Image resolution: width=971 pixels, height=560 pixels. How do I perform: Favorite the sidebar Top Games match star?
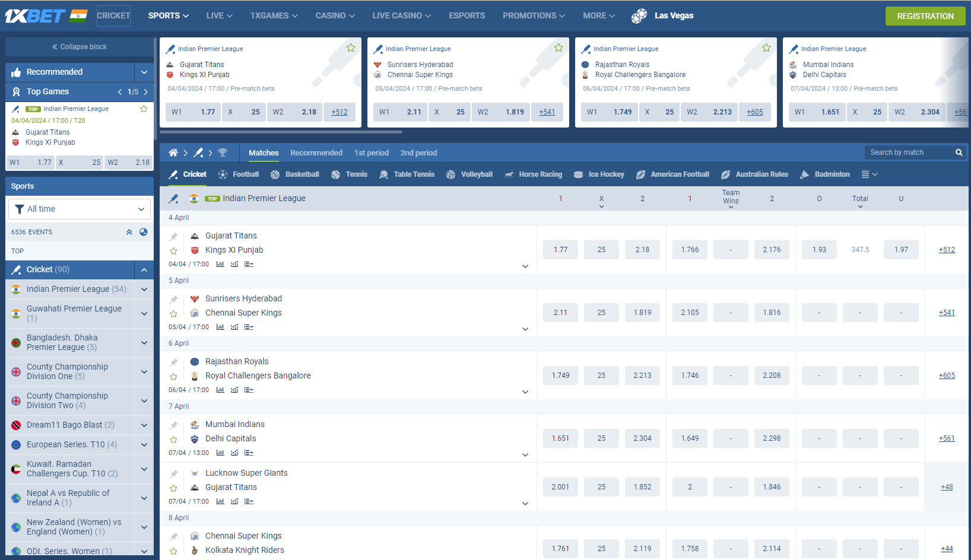pyautogui.click(x=144, y=109)
